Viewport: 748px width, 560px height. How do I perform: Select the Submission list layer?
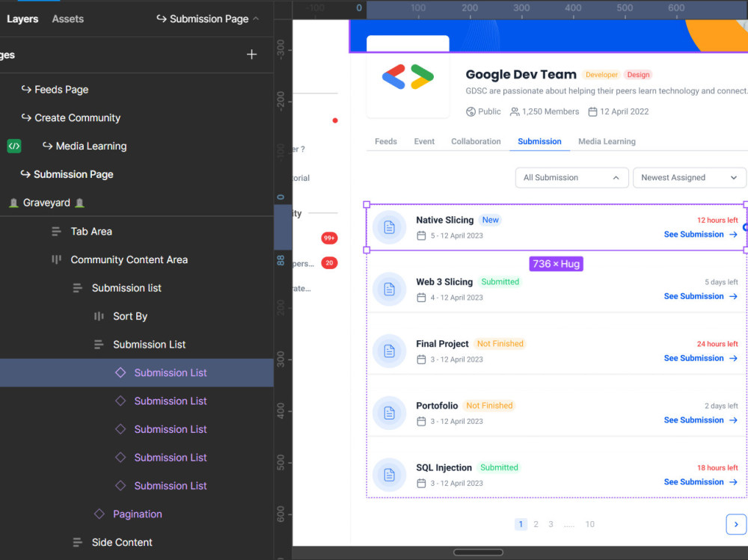(x=126, y=288)
